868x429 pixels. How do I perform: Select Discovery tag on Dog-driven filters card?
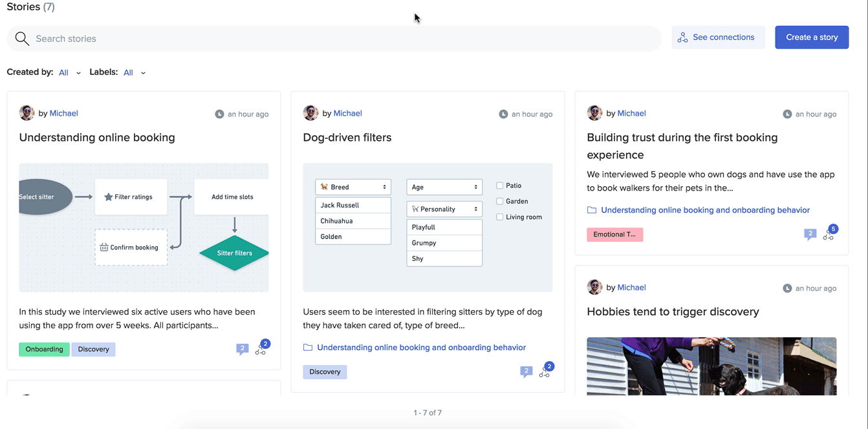coord(325,372)
